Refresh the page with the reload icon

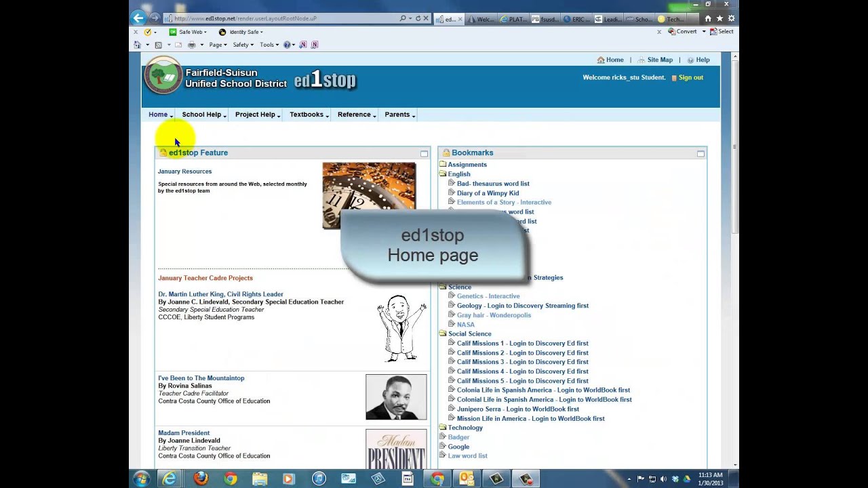[x=418, y=18]
